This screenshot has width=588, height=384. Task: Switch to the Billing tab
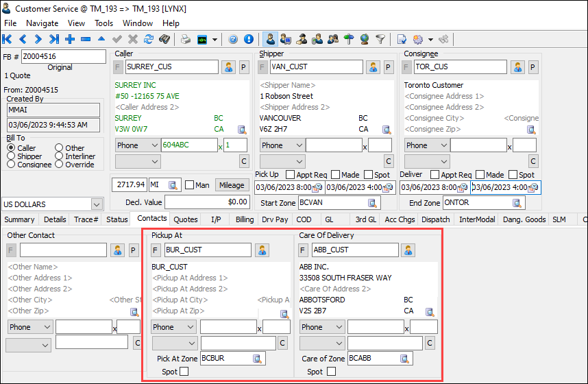pos(244,219)
